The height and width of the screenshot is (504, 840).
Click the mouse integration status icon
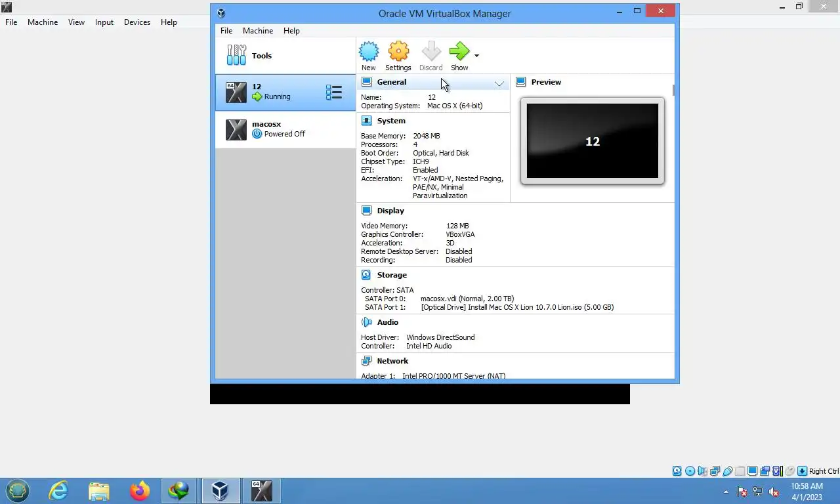tap(790, 471)
